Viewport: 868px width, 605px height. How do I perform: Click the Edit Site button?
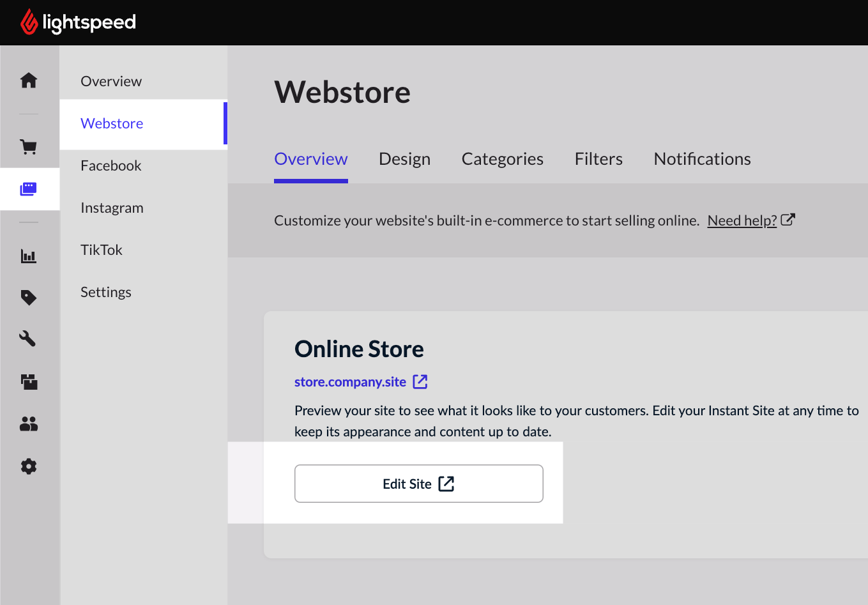pos(418,484)
